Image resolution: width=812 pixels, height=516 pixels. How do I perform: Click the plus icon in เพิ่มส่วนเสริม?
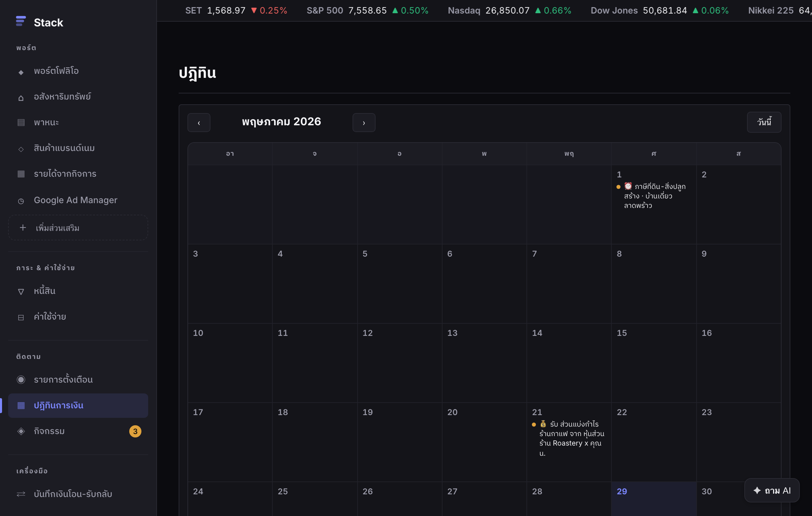pos(23,228)
